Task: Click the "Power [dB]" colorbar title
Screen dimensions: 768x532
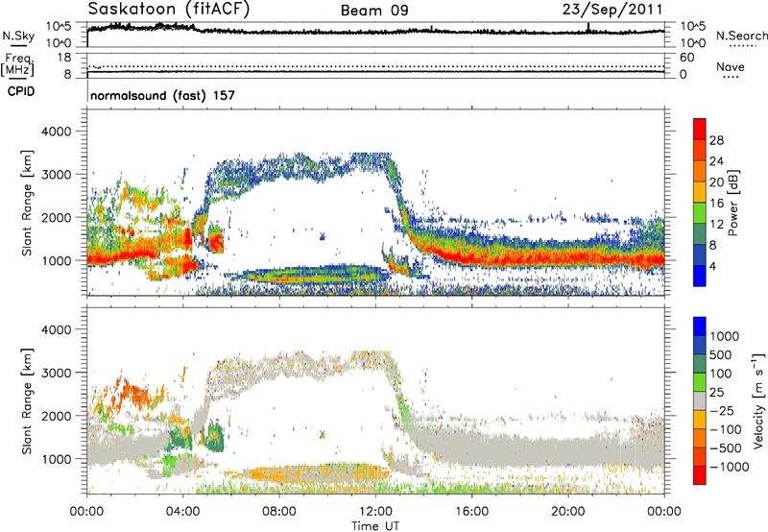Action: [732, 203]
